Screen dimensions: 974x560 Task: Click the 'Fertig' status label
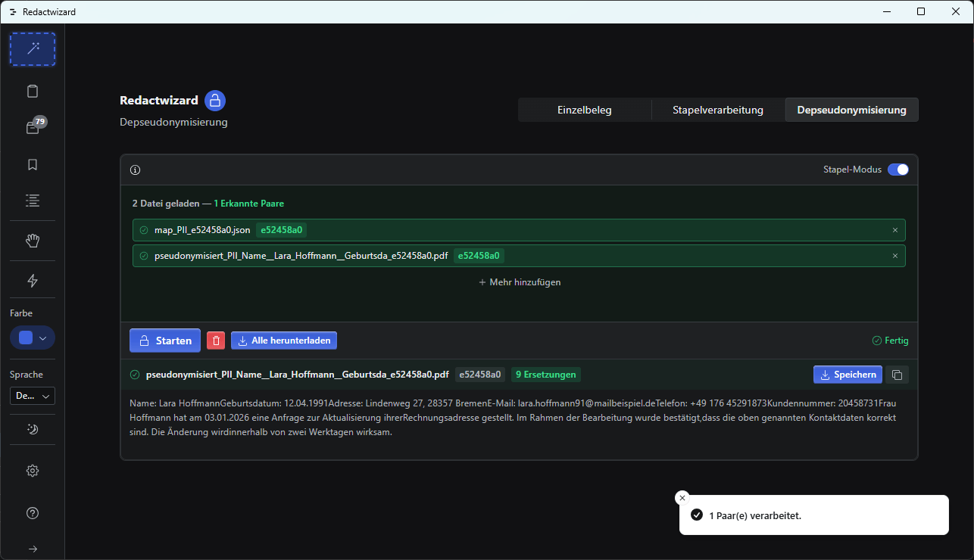[x=891, y=341]
